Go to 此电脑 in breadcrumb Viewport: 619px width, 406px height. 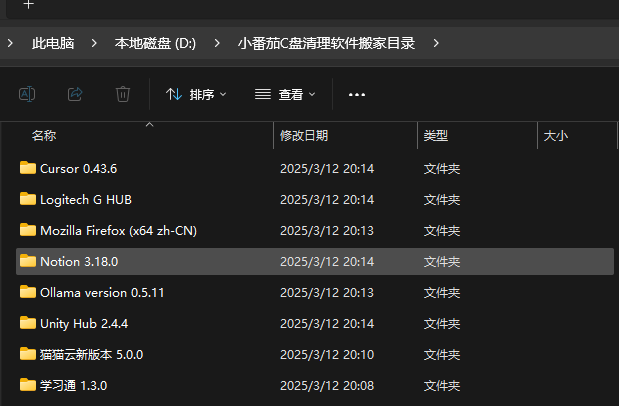53,43
